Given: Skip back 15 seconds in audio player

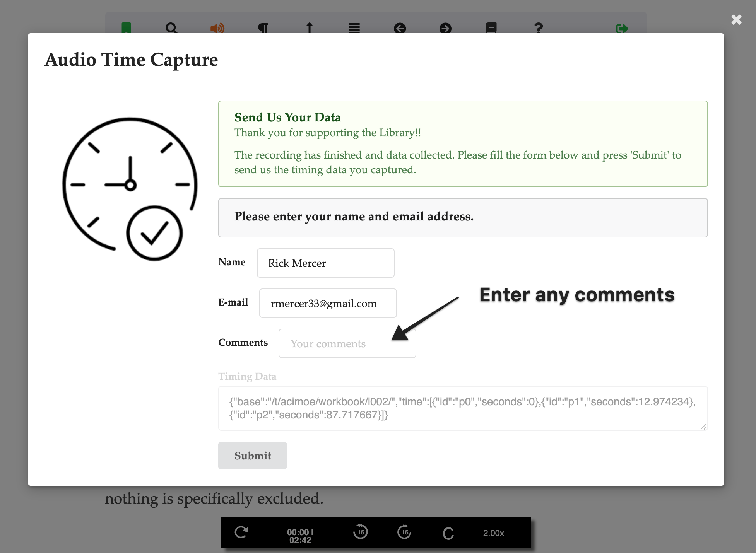Looking at the screenshot, I should (360, 532).
